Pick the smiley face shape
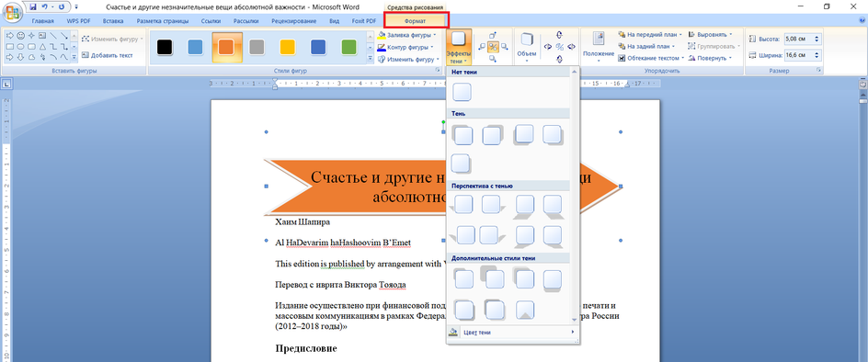868x362 pixels. point(20,36)
